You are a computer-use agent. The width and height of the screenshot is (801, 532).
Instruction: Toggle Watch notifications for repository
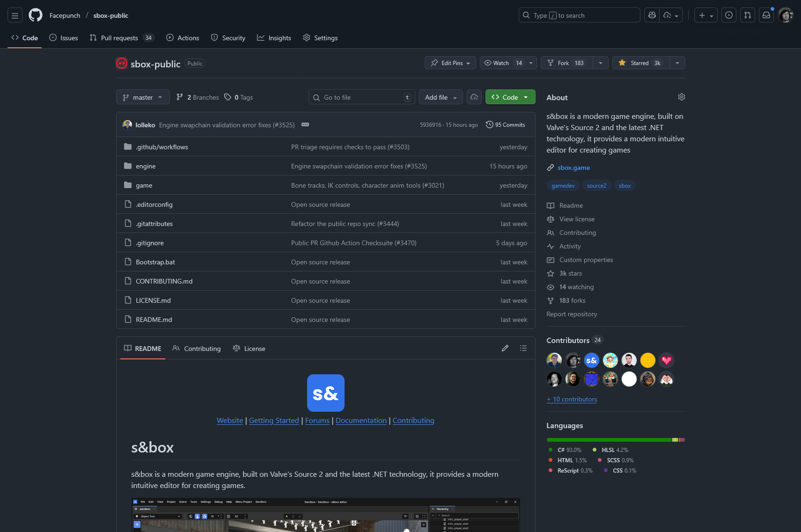[x=502, y=63]
